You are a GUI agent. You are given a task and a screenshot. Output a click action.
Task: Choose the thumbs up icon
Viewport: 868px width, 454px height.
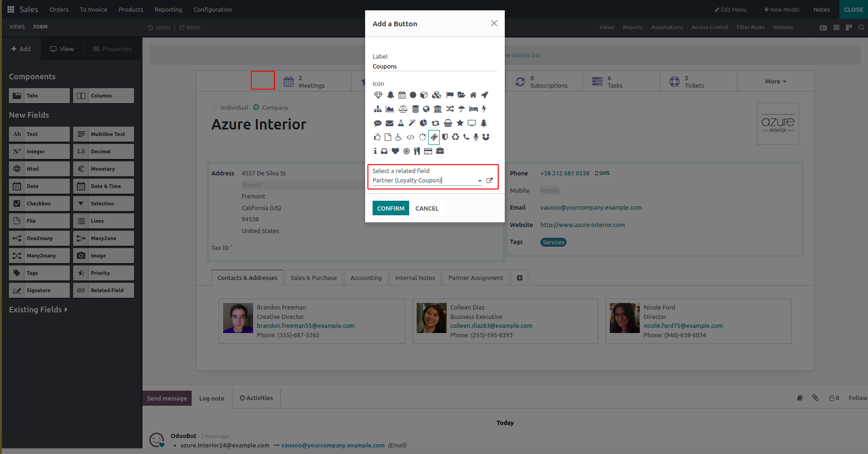(x=377, y=137)
